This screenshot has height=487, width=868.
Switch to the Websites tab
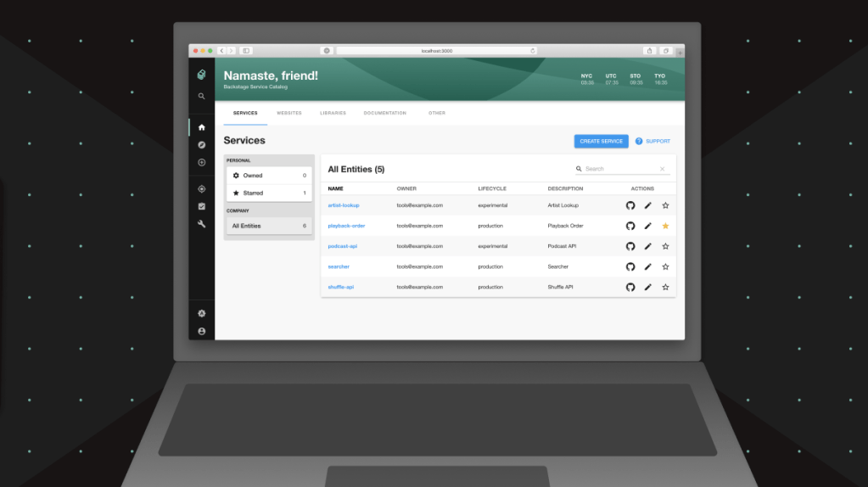pos(289,113)
